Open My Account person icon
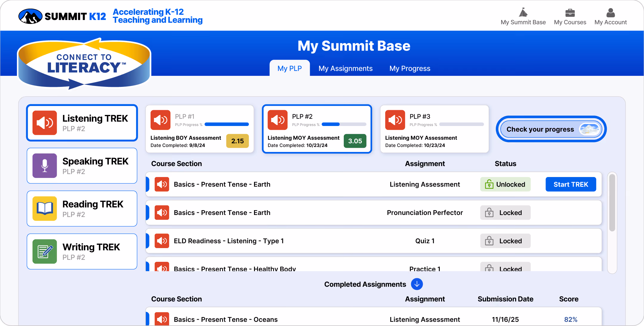 (610, 13)
